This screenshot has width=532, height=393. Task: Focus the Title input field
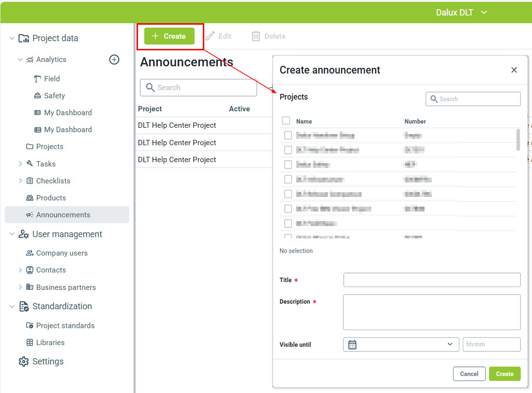point(432,280)
